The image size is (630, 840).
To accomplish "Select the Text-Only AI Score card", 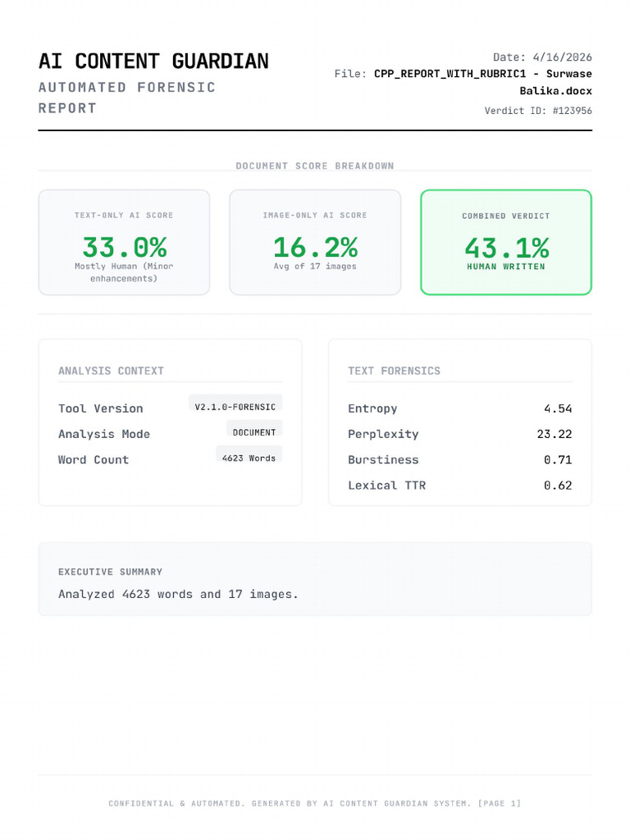I will tap(125, 242).
